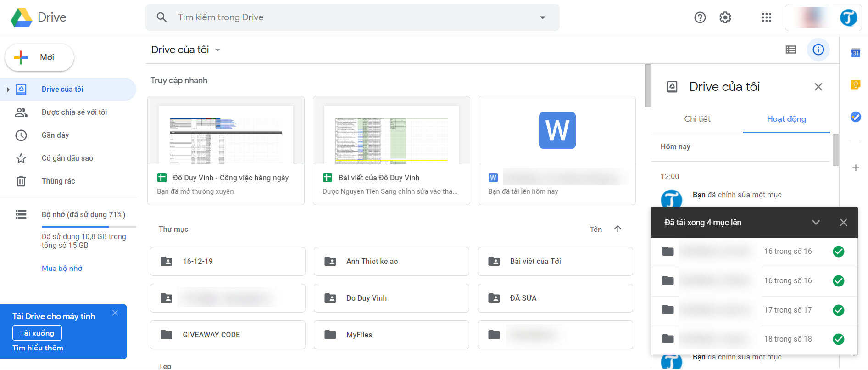This screenshot has width=868, height=370.
Task: Click the Bộ nhớ storage icon
Action: coord(21,214)
